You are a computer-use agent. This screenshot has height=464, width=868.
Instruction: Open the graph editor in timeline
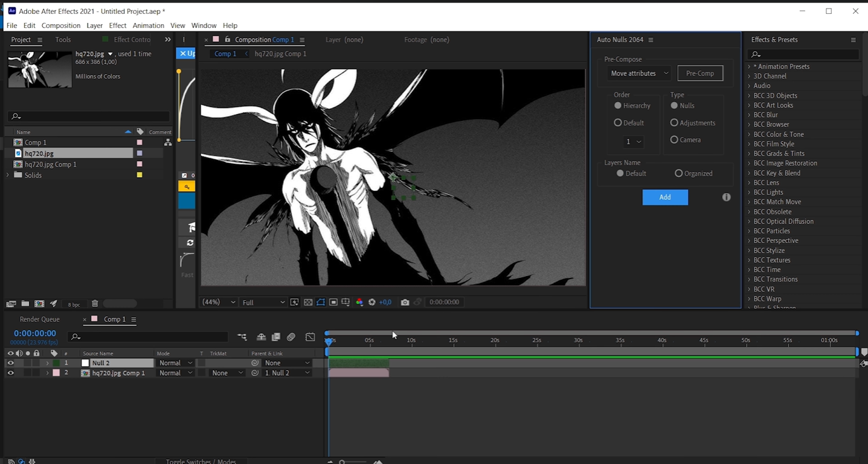310,337
